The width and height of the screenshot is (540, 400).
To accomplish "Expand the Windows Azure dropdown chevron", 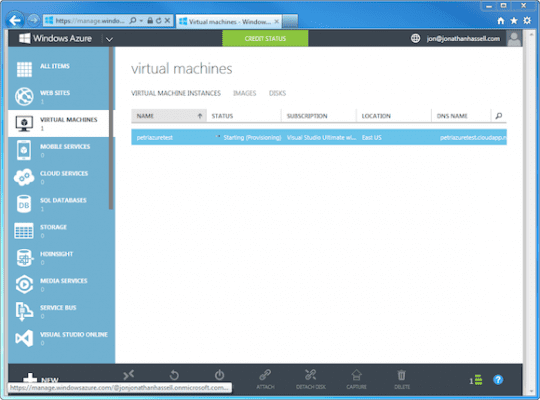I will (109, 39).
